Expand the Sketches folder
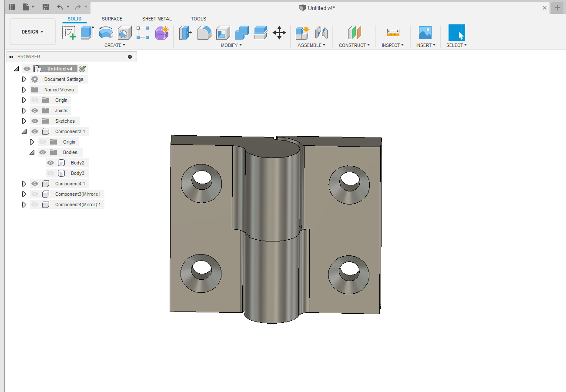Image resolution: width=566 pixels, height=392 pixels. click(24, 121)
